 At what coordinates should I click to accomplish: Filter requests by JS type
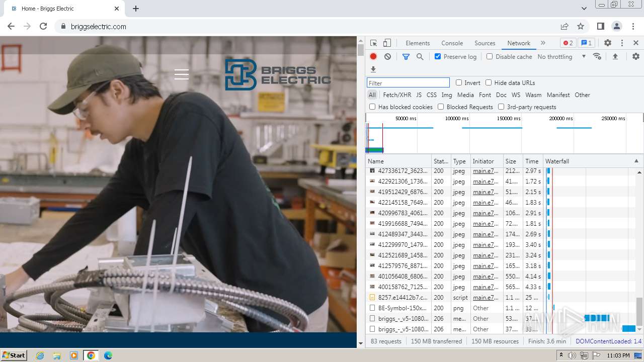point(419,95)
